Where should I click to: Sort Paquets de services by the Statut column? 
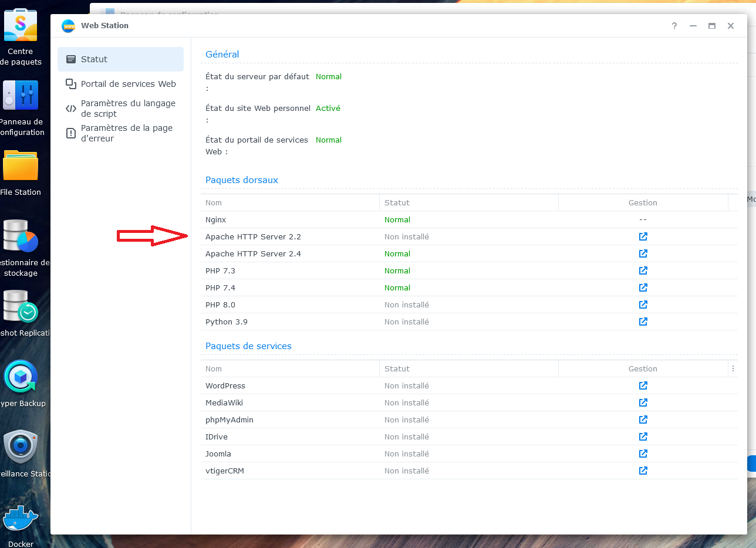coord(469,368)
